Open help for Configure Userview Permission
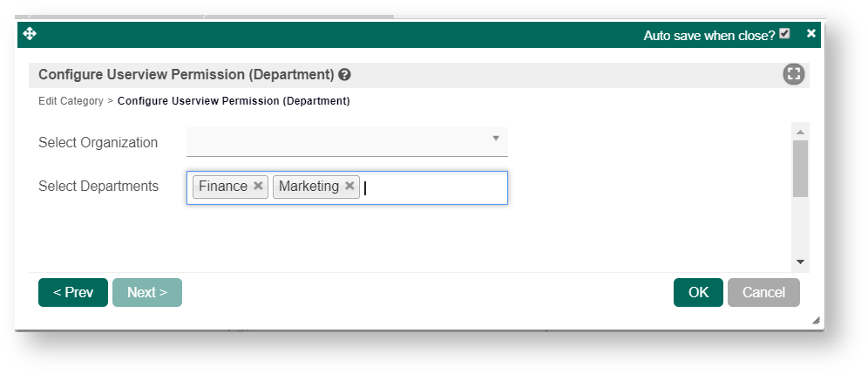Viewport: 868px width, 374px height. [345, 74]
